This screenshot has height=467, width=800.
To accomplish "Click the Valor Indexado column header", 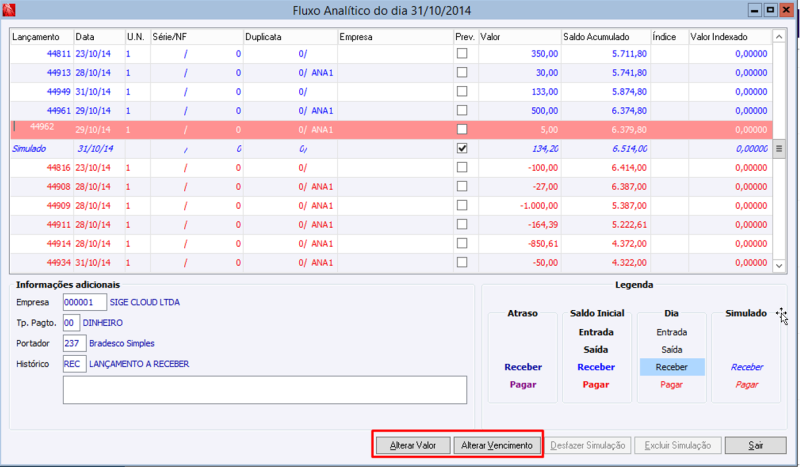I will [730, 37].
